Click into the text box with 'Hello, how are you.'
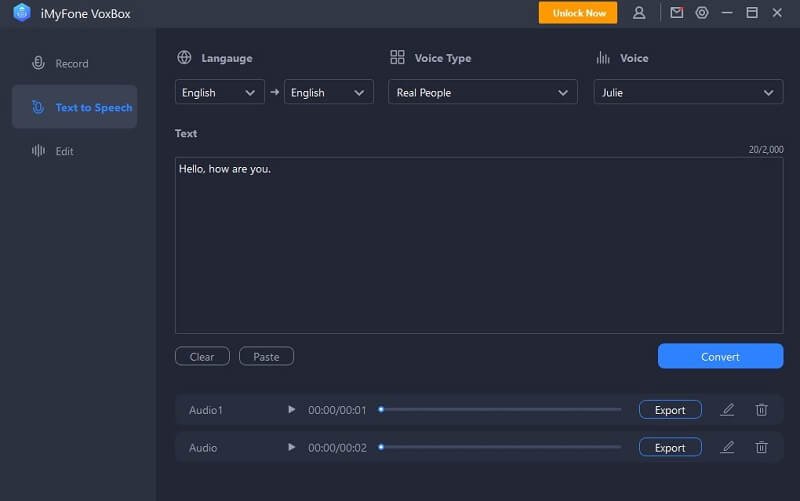 pyautogui.click(x=479, y=245)
